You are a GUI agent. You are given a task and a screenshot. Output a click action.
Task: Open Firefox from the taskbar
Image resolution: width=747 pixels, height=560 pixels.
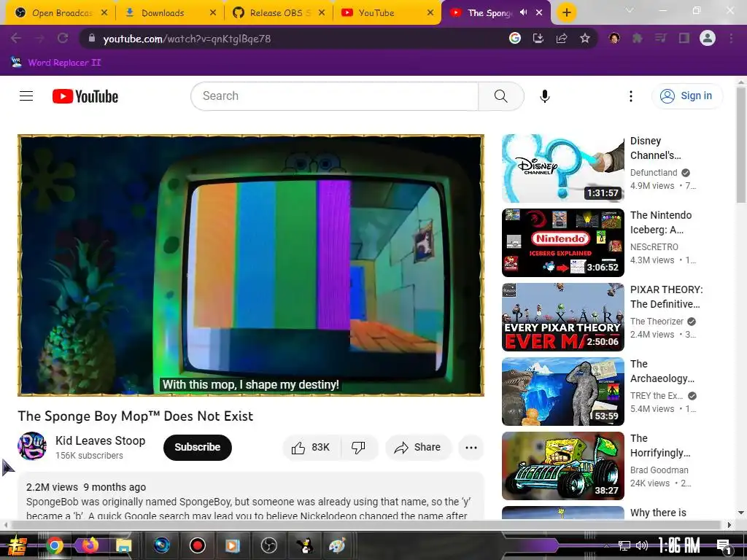point(90,545)
